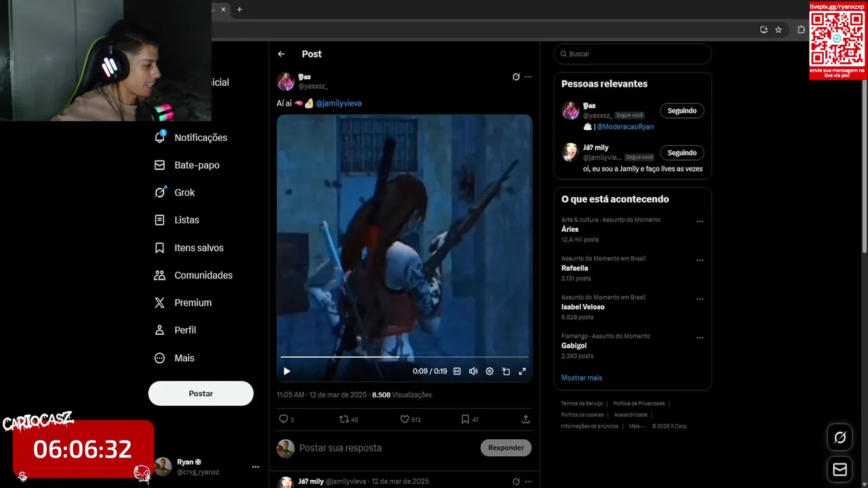
Task: Toggle Seguindo for Já? mily
Action: 682,153
